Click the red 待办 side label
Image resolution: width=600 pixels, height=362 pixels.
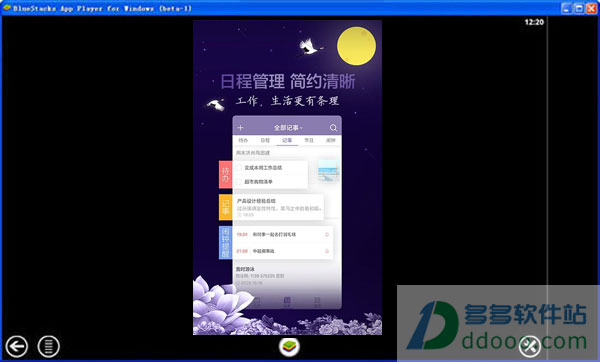point(225,174)
